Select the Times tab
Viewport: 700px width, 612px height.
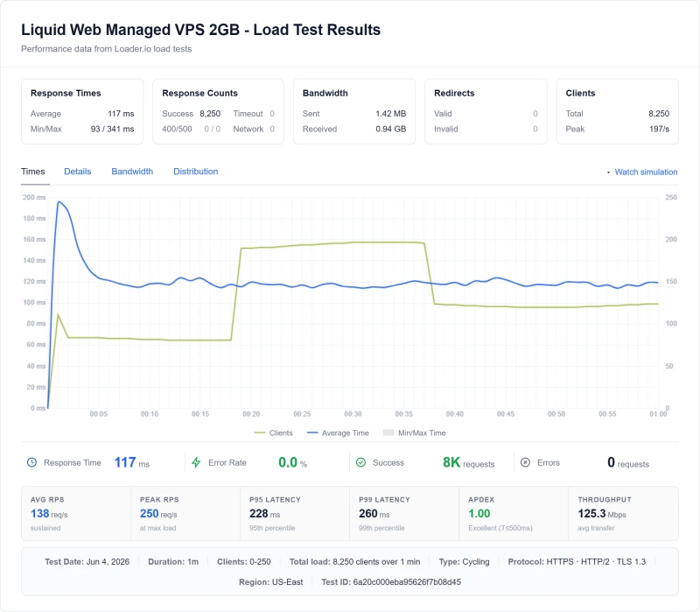pyautogui.click(x=33, y=172)
